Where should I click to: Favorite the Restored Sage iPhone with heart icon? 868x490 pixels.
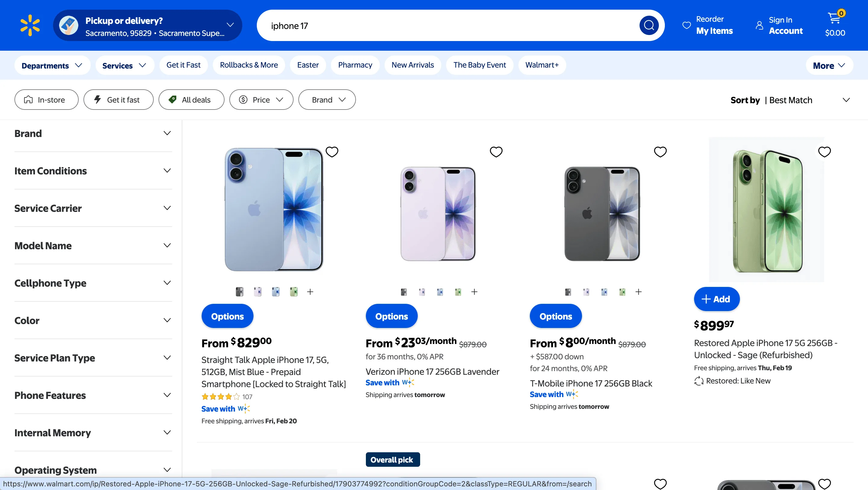click(x=825, y=152)
